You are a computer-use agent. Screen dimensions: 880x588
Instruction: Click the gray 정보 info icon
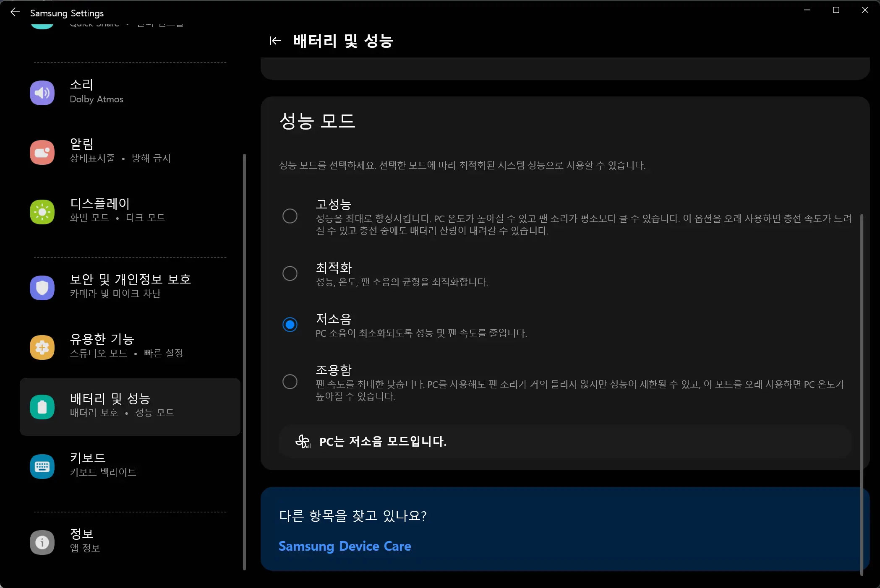(42, 542)
